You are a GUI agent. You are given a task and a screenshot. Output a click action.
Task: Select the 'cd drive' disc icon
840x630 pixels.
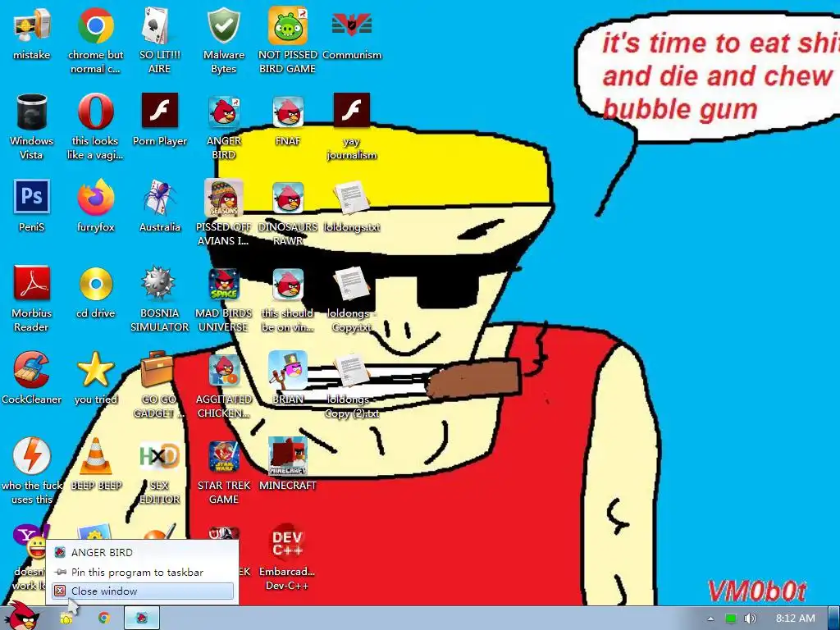pos(95,292)
